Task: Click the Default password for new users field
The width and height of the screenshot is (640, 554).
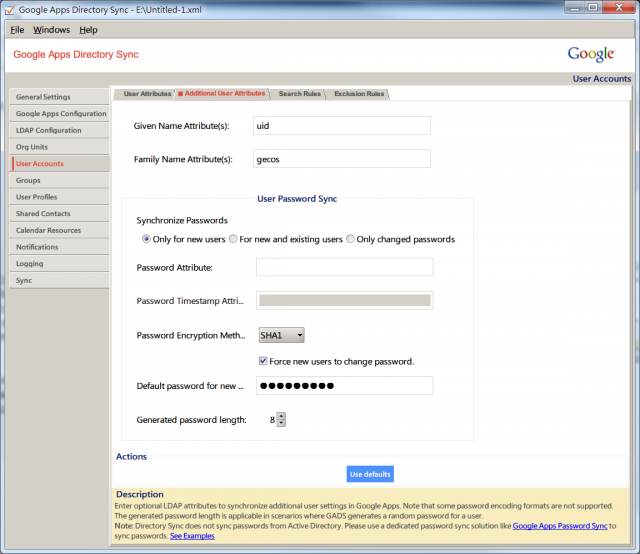Action: (344, 385)
